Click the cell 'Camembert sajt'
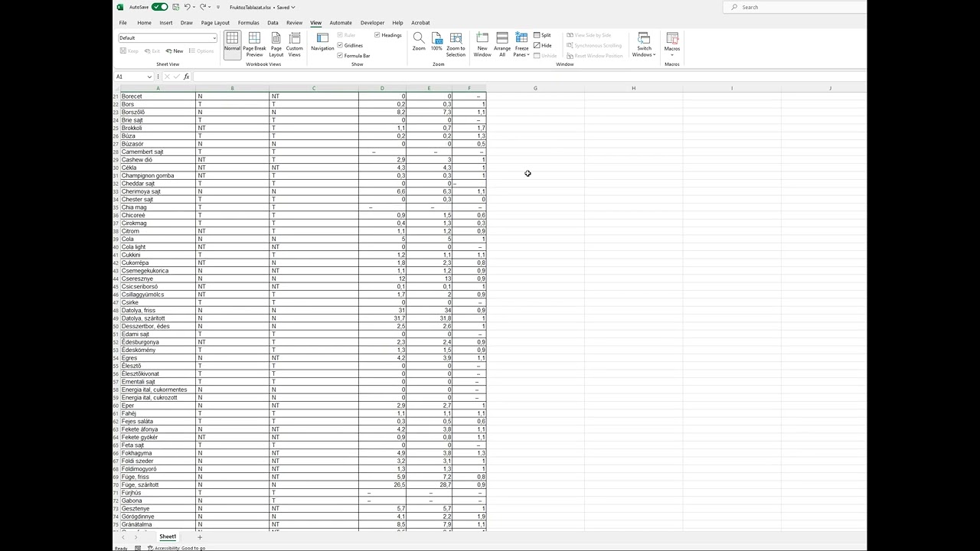This screenshot has height=551, width=980. (158, 152)
